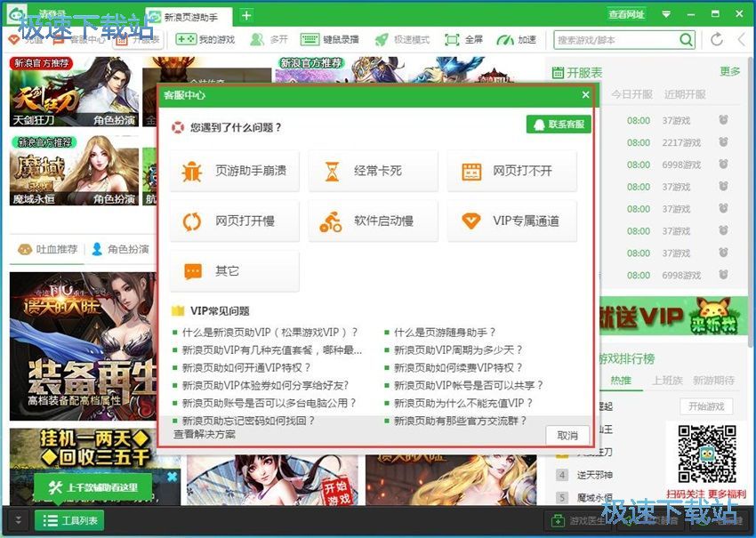The image size is (756, 538).
Task: Select 上班族 ranking tab
Action: [x=667, y=381]
